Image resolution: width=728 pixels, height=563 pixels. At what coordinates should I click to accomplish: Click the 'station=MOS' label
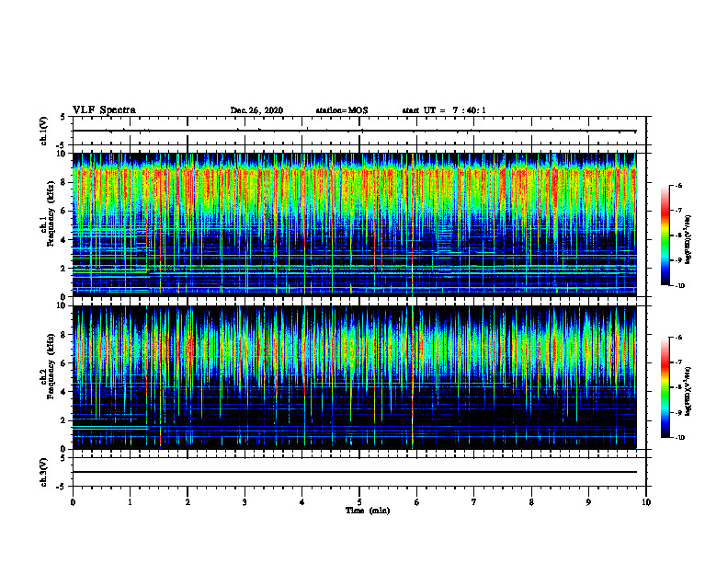coord(342,110)
